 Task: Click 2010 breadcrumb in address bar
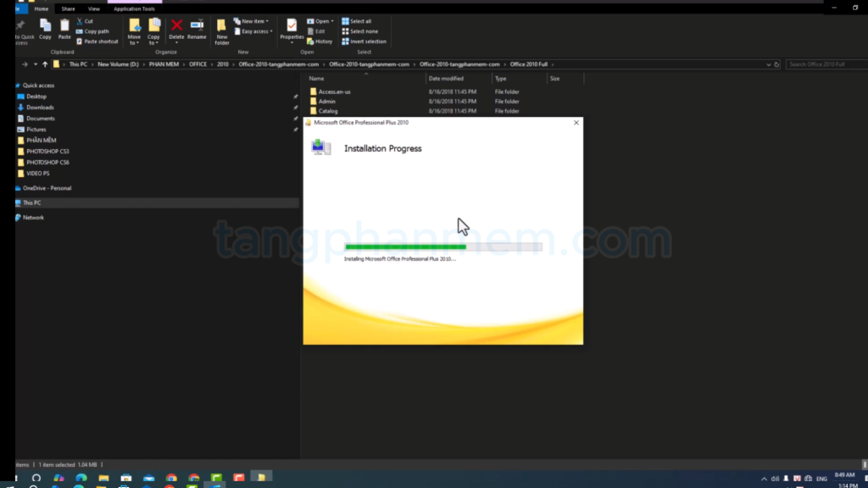pyautogui.click(x=223, y=64)
